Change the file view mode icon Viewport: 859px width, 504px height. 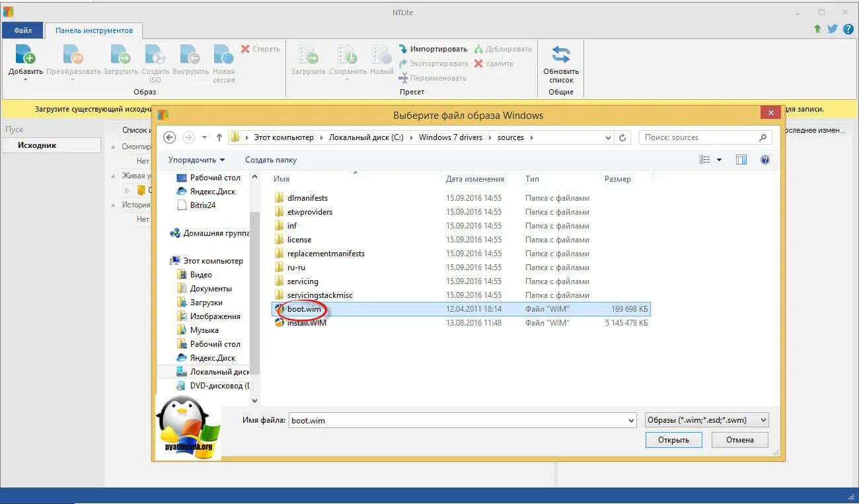(x=705, y=160)
